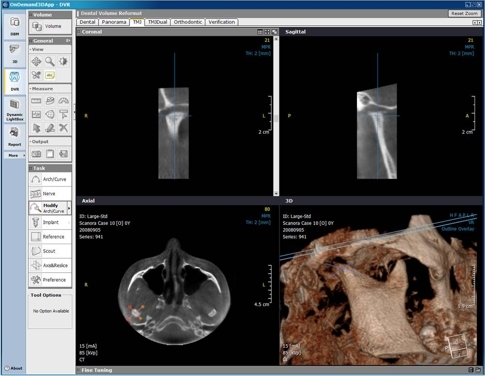Open the Implant task

50,222
